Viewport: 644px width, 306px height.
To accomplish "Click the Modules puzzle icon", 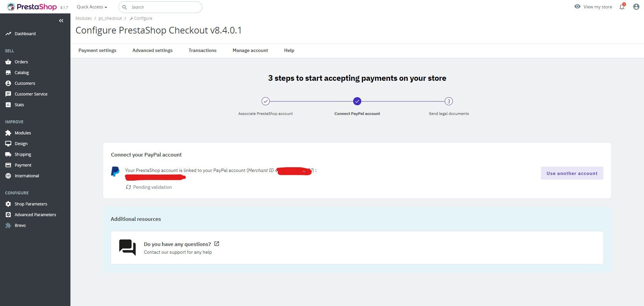I will (x=8, y=133).
